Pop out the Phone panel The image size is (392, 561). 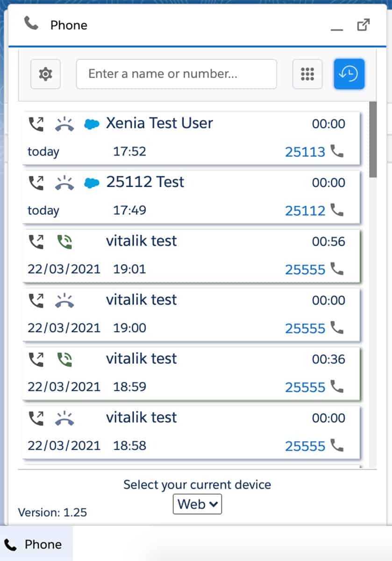click(x=363, y=25)
